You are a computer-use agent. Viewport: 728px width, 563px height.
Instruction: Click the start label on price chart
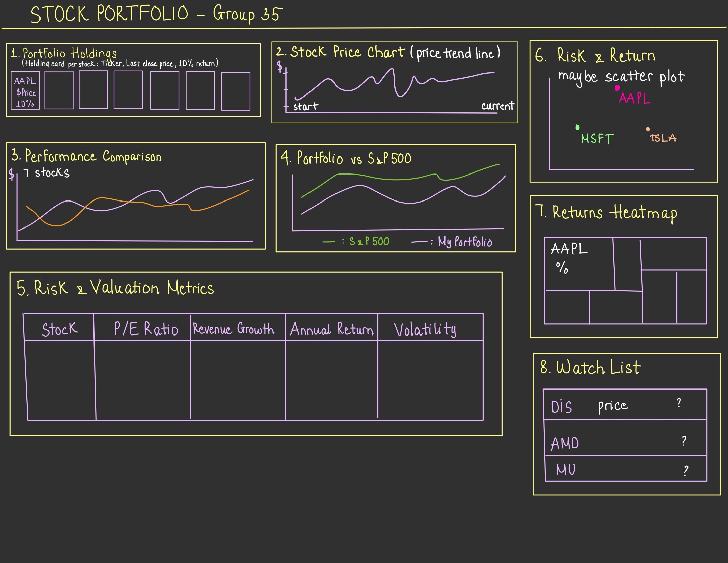pyautogui.click(x=305, y=107)
